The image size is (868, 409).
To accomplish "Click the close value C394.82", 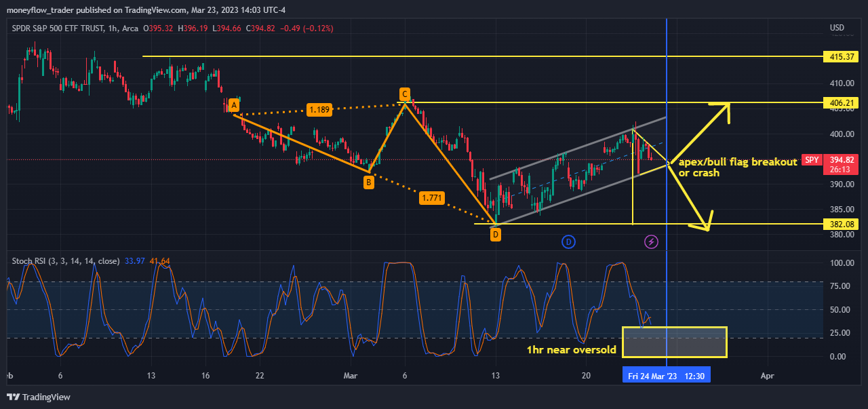I will click(x=260, y=28).
